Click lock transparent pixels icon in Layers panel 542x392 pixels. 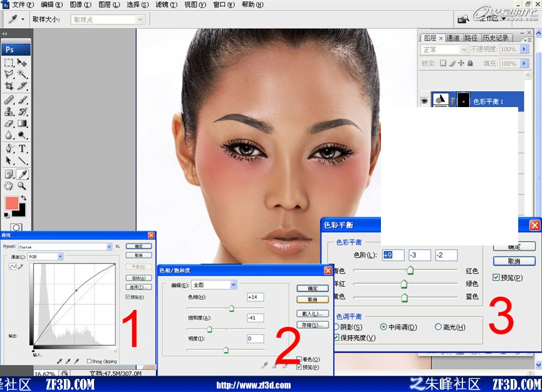[443, 63]
